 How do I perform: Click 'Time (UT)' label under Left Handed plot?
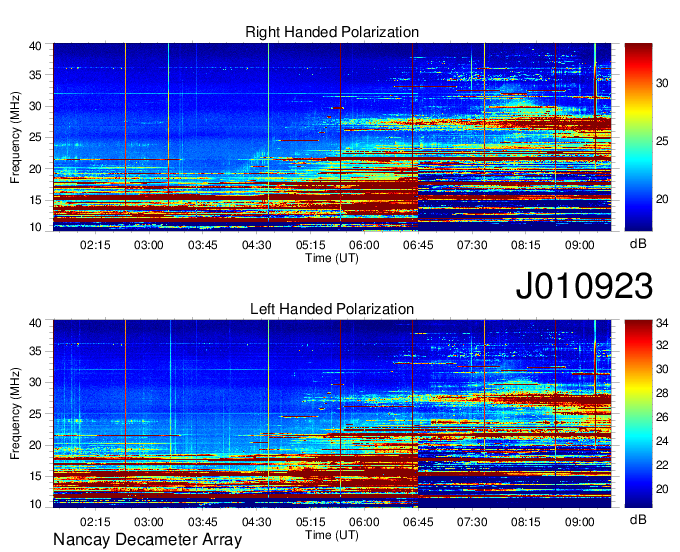click(x=332, y=535)
